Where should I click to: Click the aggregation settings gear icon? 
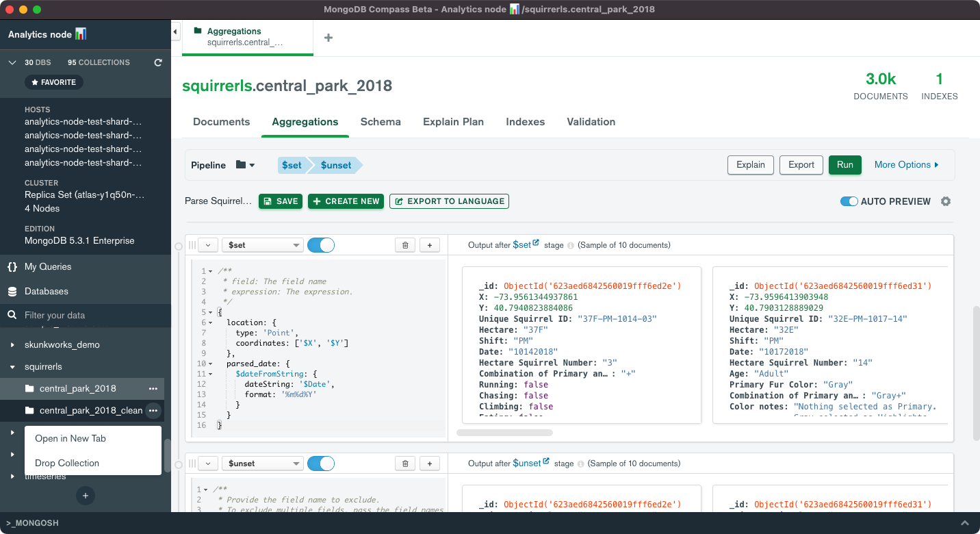(x=946, y=201)
